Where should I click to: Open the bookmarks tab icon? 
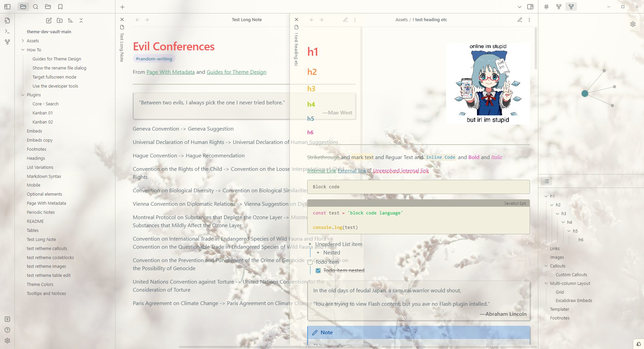pos(60,7)
